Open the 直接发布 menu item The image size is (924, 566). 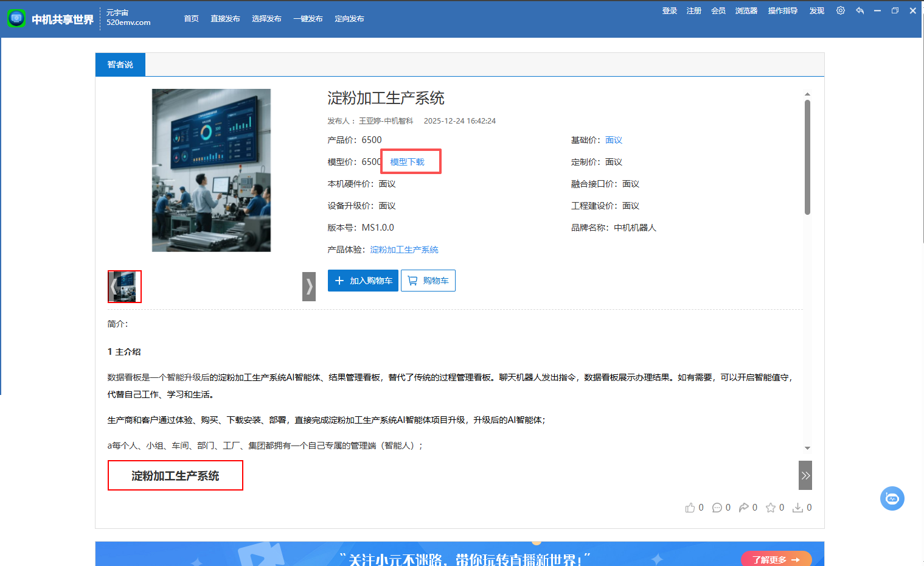pyautogui.click(x=225, y=19)
